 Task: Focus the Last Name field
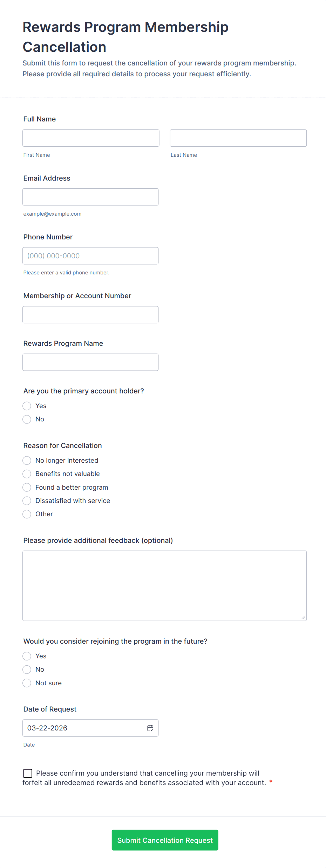pos(238,138)
